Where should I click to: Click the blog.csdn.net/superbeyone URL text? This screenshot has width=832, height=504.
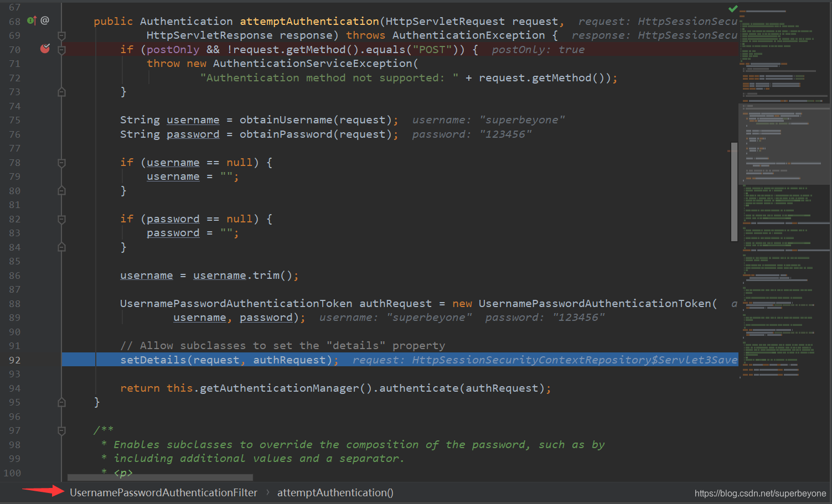(760, 493)
